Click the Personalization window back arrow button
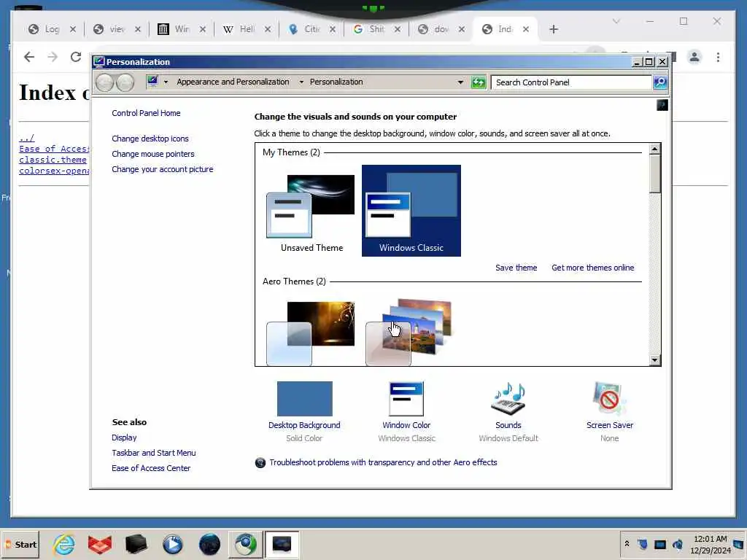Viewport: 747px width, 560px height. [104, 83]
